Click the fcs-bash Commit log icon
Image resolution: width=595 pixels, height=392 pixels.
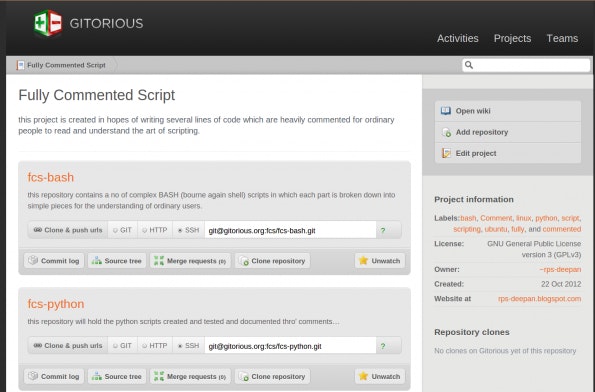33,260
